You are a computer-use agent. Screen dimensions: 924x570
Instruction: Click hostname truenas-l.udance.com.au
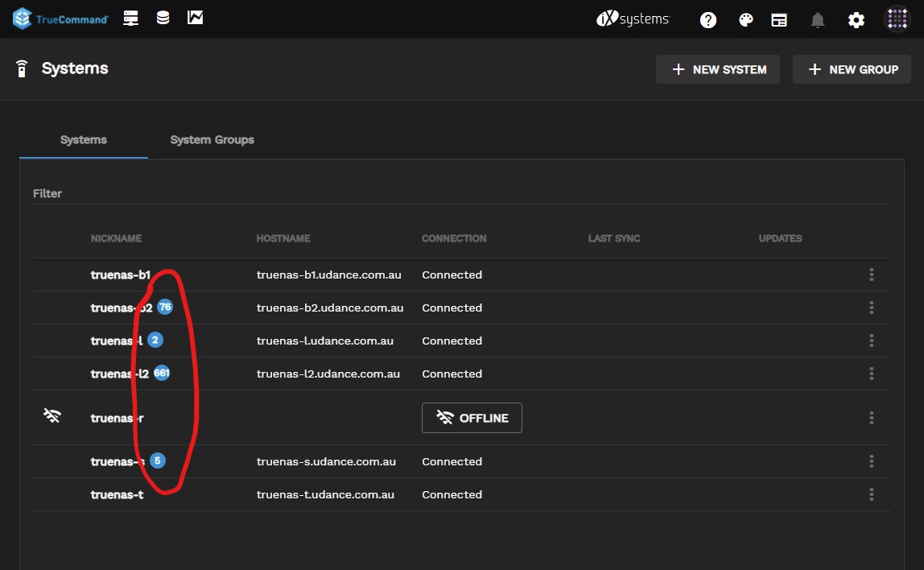pyautogui.click(x=324, y=341)
